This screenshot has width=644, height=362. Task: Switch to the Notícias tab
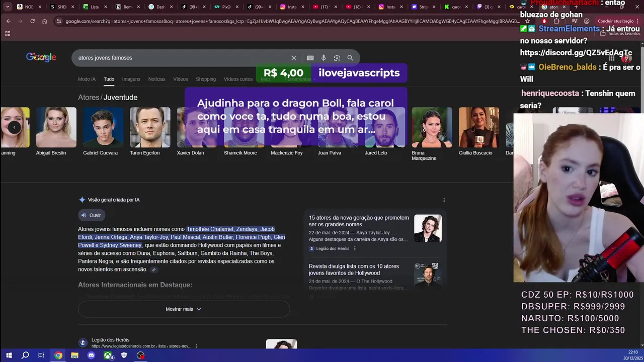point(156,79)
